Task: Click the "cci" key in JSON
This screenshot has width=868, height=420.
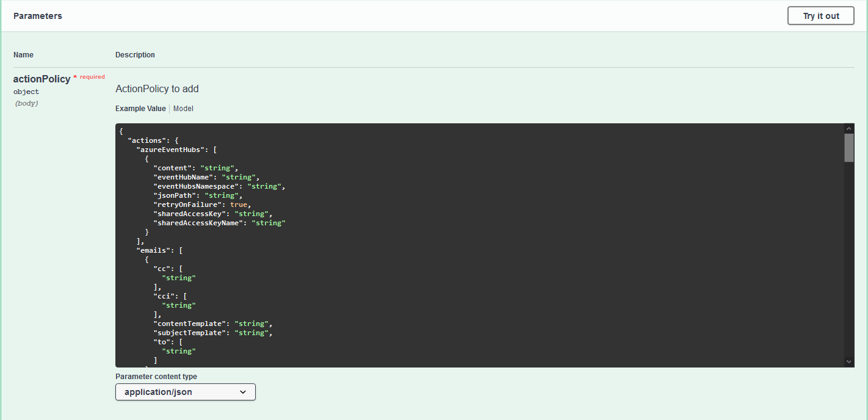Action: pos(164,296)
